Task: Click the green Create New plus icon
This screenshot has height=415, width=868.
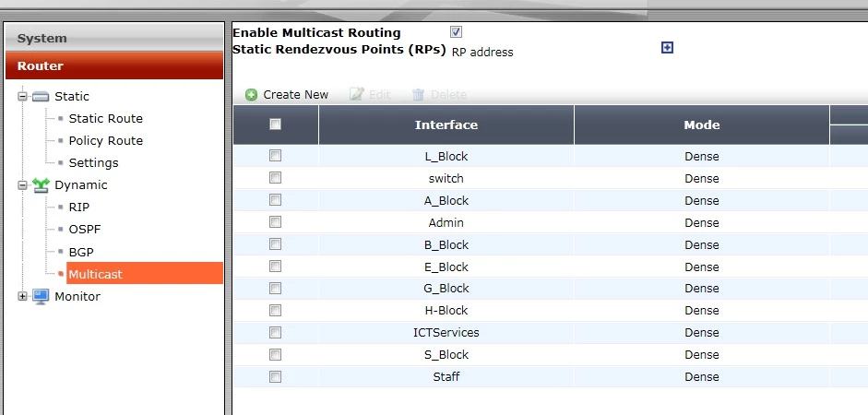Action: point(251,95)
